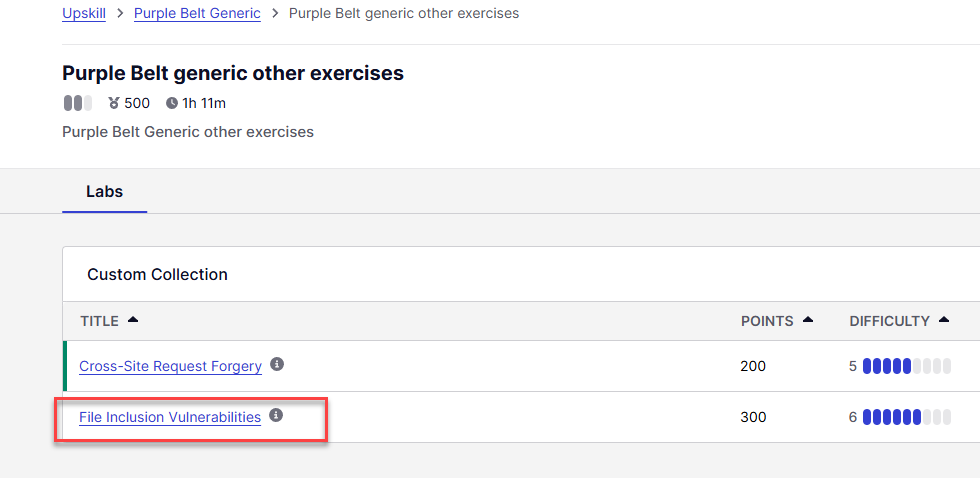Click the 300 points value in the table
This screenshot has height=478, width=980.
(x=753, y=417)
